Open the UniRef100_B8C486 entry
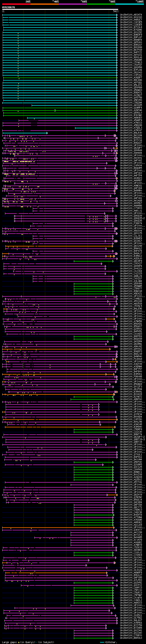This screenshot has height=644, width=146. click(x=131, y=80)
